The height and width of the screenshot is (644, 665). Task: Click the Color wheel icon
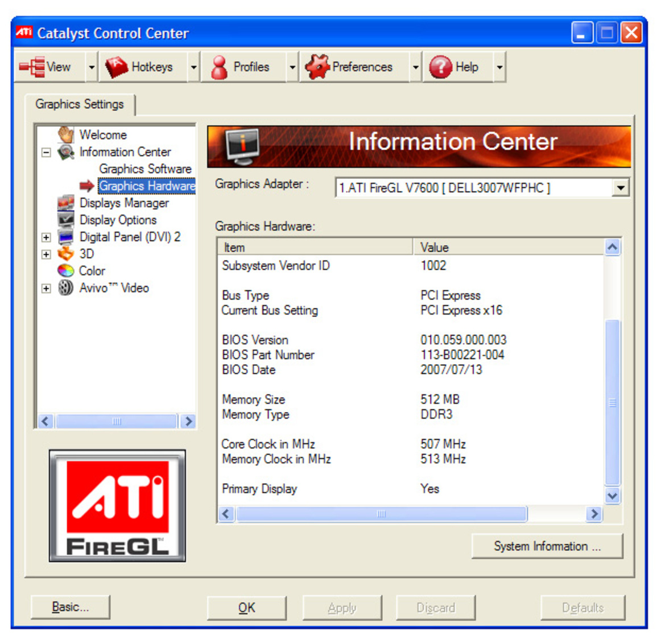[x=66, y=271]
